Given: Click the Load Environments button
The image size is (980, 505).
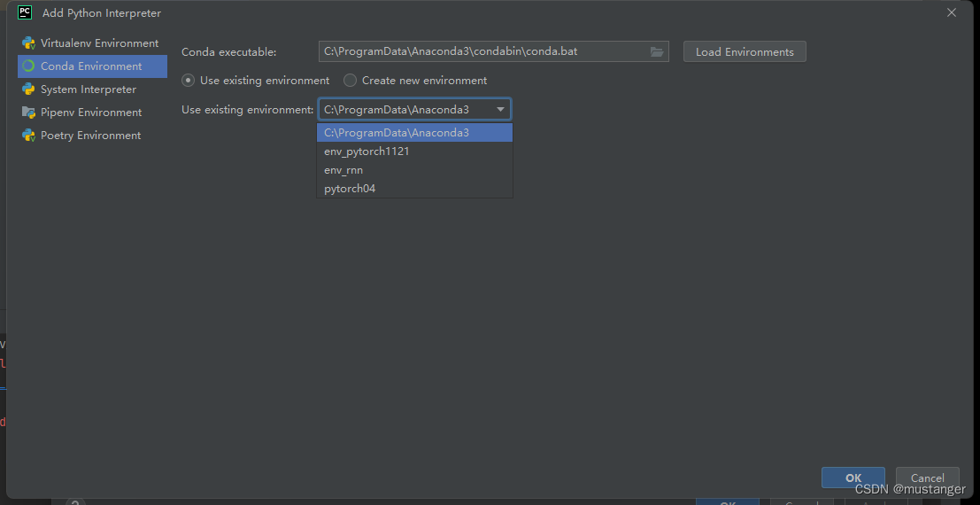Looking at the screenshot, I should tap(745, 52).
